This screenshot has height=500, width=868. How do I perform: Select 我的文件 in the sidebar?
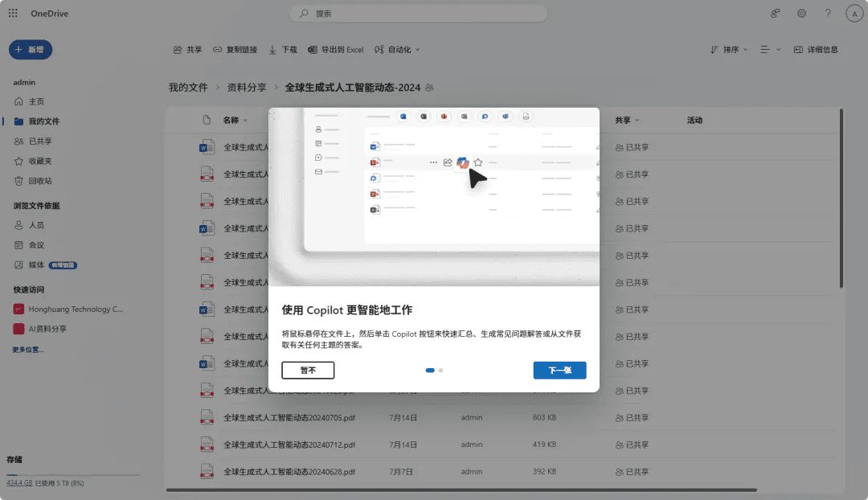[36, 121]
